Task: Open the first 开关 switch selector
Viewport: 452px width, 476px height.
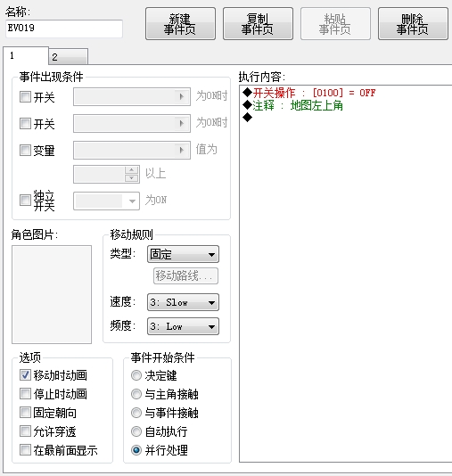Action: (x=132, y=97)
